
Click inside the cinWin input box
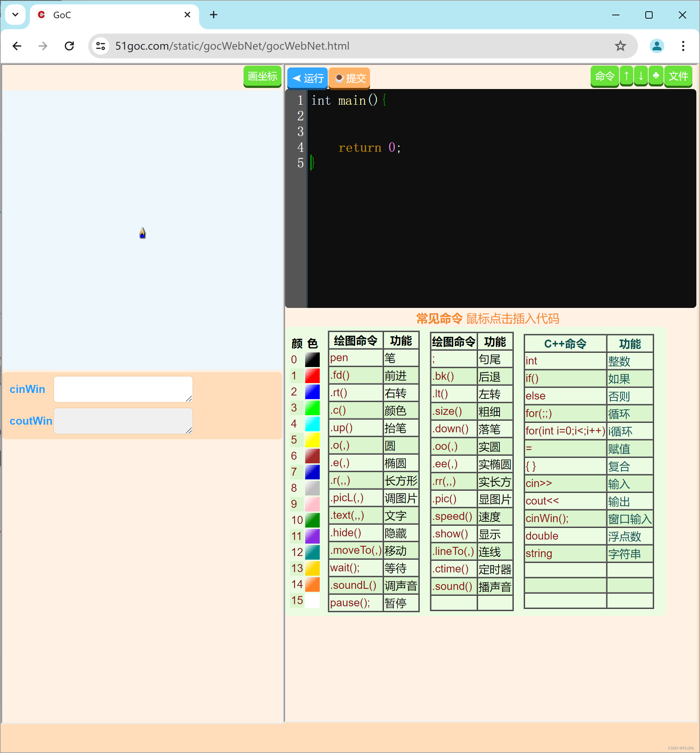point(123,389)
